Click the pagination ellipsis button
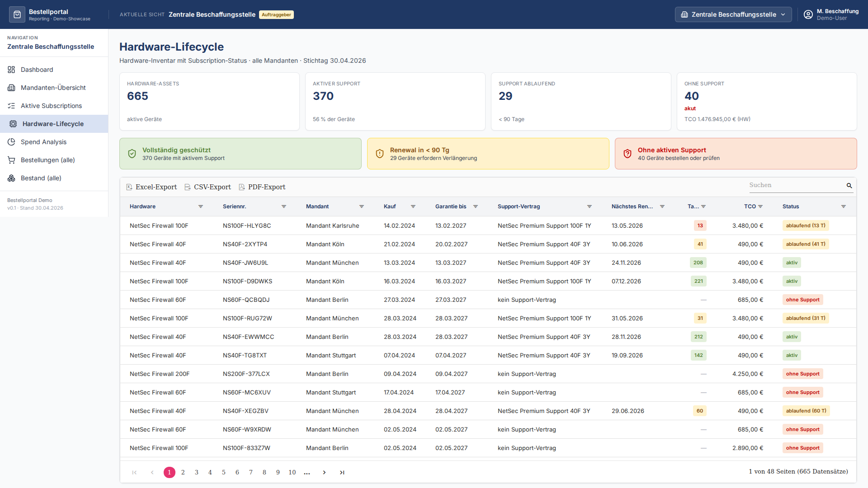The width and height of the screenshot is (868, 488). pos(307,473)
